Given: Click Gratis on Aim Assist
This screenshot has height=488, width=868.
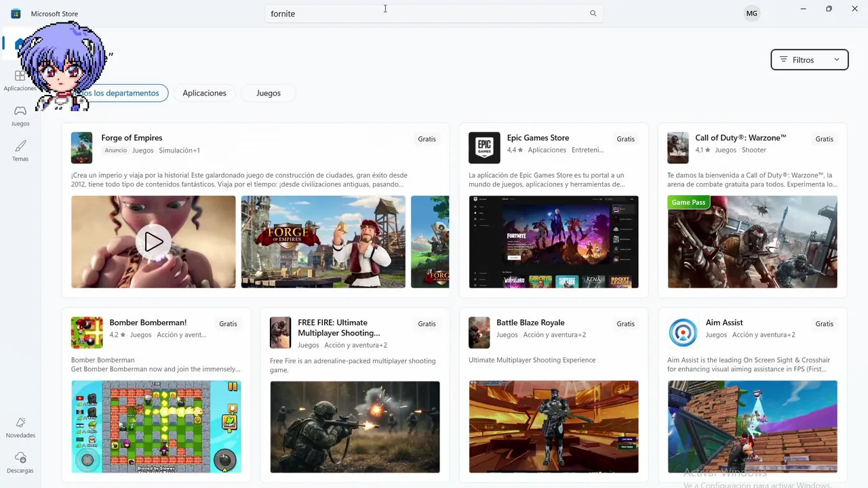Looking at the screenshot, I should [x=824, y=324].
